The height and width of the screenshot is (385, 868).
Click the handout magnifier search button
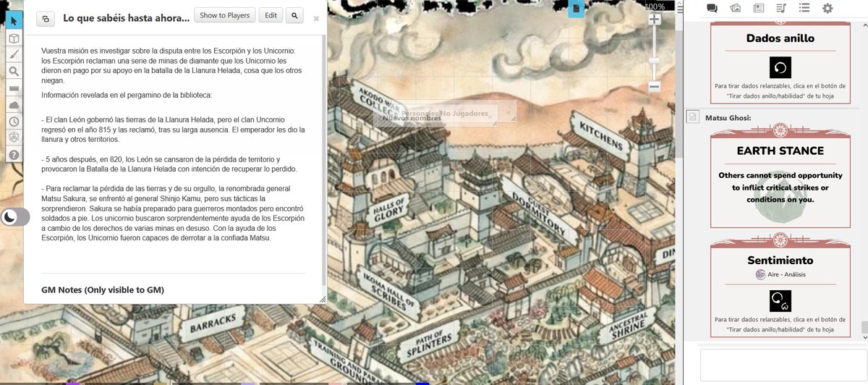pyautogui.click(x=294, y=15)
